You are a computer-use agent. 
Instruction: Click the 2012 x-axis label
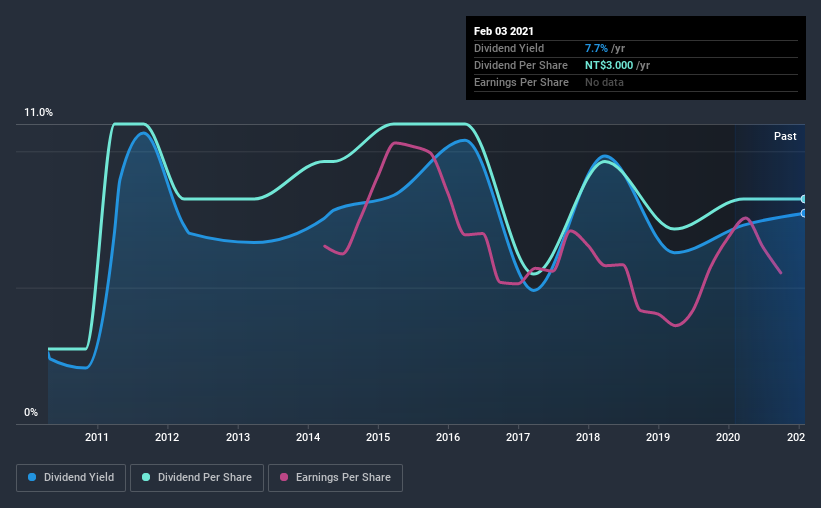click(x=167, y=437)
